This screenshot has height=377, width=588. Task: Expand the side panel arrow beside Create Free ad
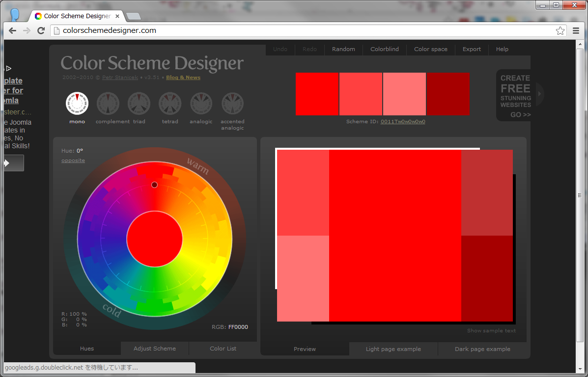540,94
